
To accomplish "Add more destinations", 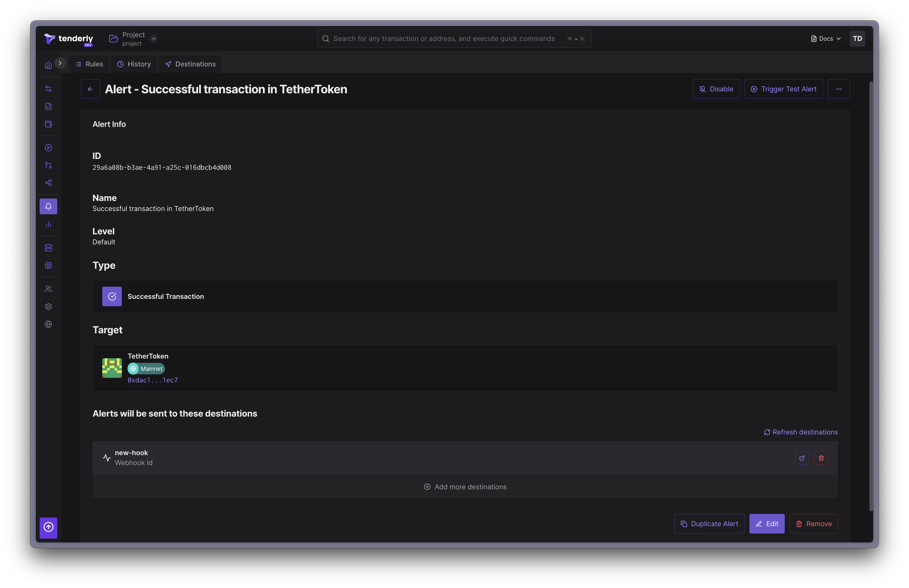I will (x=465, y=487).
